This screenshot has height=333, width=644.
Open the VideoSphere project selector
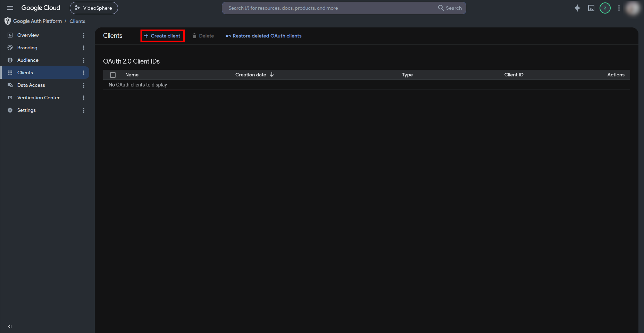pyautogui.click(x=94, y=8)
